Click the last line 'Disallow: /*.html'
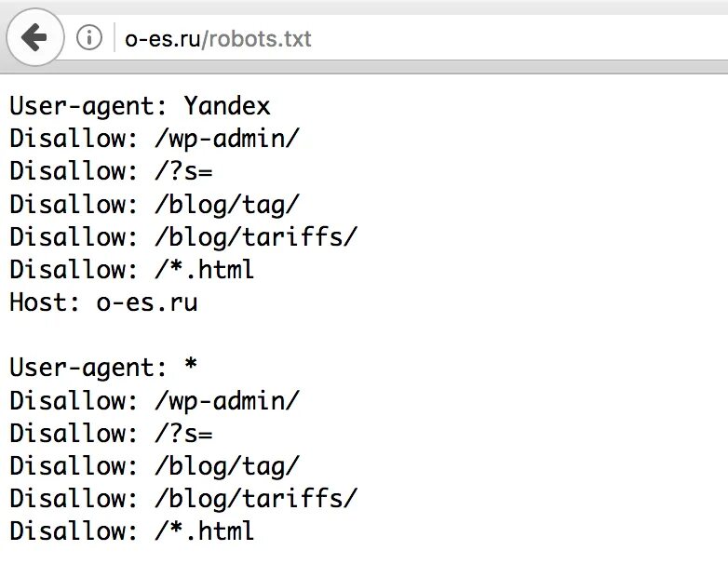The height and width of the screenshot is (564, 728). 131,531
